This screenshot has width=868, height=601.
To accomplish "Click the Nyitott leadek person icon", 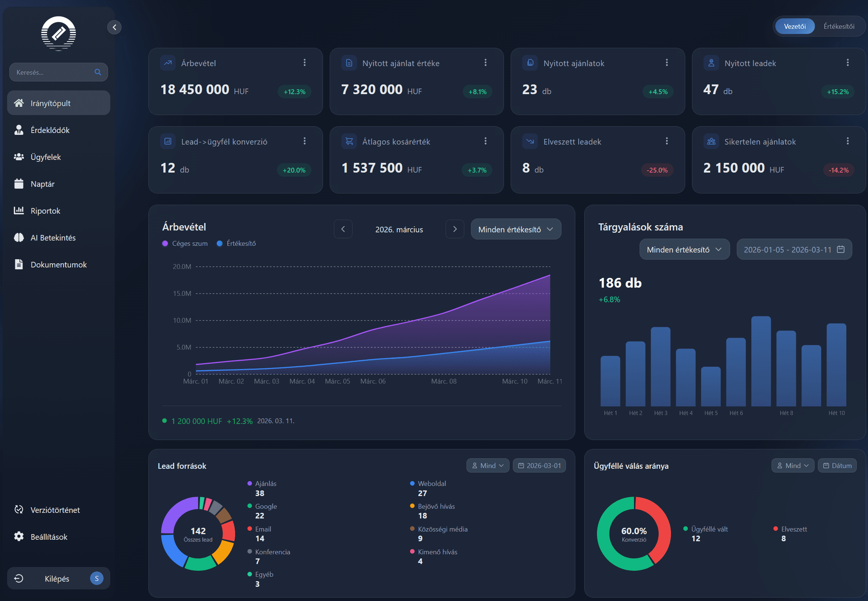I will 711,63.
